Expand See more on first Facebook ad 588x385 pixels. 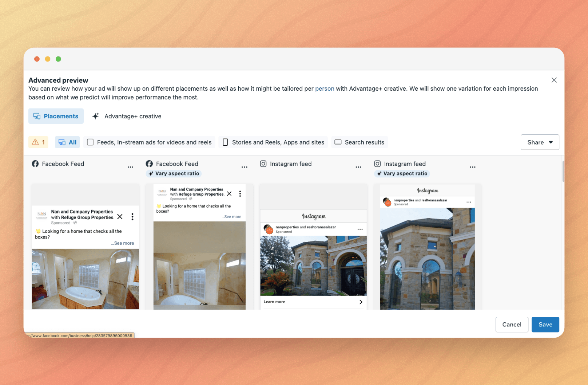[123, 243]
